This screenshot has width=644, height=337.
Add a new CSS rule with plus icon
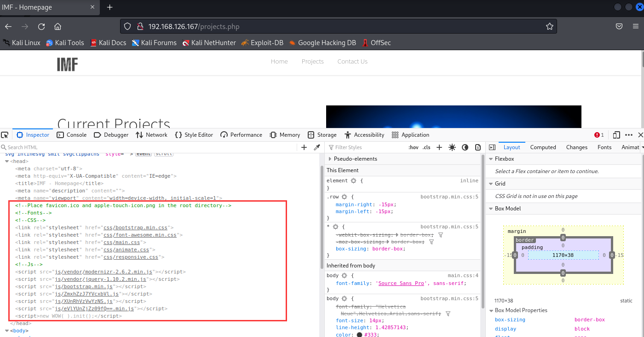tap(439, 147)
